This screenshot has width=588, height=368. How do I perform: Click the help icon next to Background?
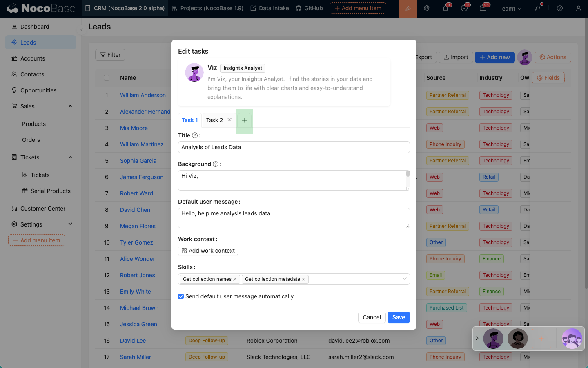(216, 164)
